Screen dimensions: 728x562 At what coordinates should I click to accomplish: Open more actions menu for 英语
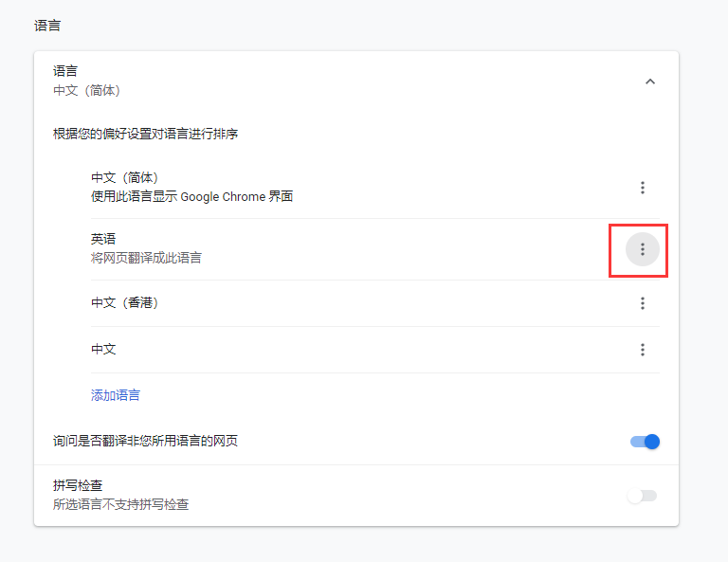[x=643, y=249]
